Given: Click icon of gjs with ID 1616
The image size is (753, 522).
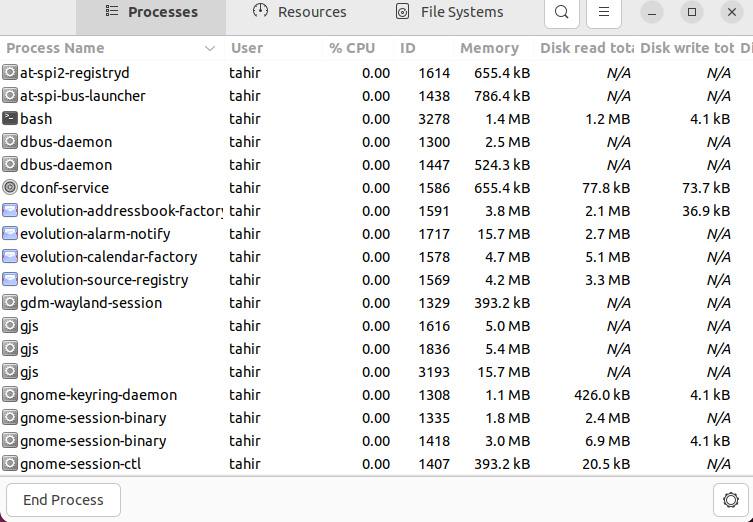Looking at the screenshot, I should [x=10, y=326].
